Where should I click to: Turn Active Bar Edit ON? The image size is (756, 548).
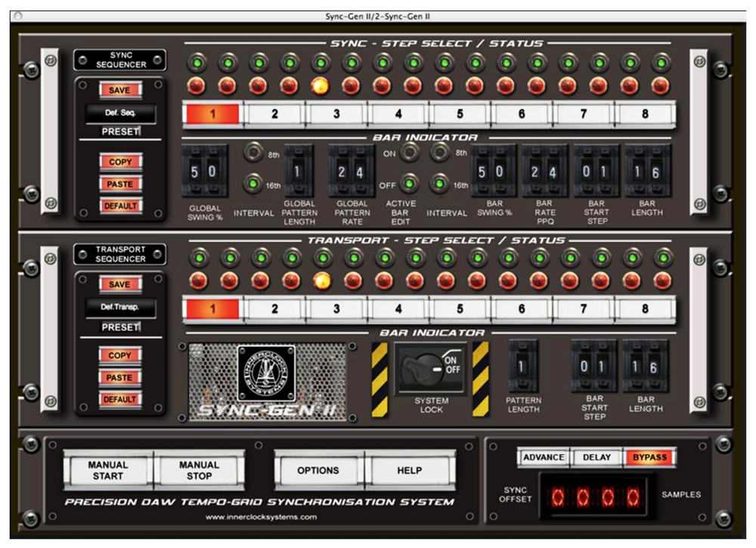[x=409, y=152]
